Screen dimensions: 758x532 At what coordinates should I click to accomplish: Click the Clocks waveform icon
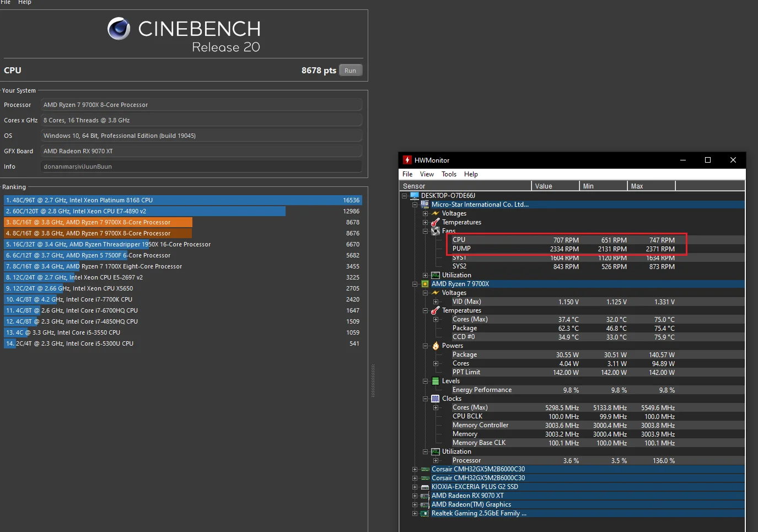436,399
